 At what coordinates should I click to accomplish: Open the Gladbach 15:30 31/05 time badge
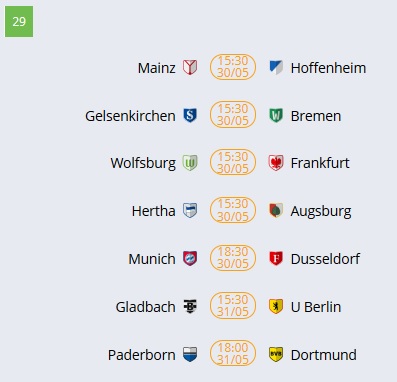pyautogui.click(x=233, y=306)
